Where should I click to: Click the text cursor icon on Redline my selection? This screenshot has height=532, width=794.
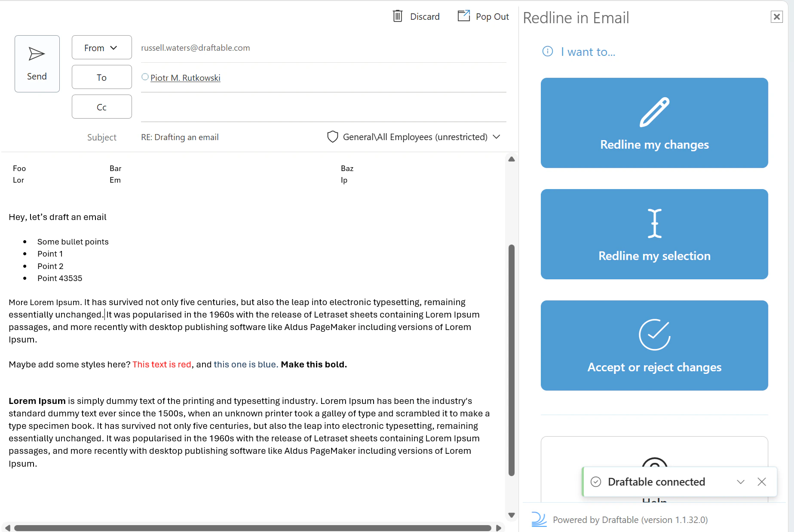click(654, 223)
